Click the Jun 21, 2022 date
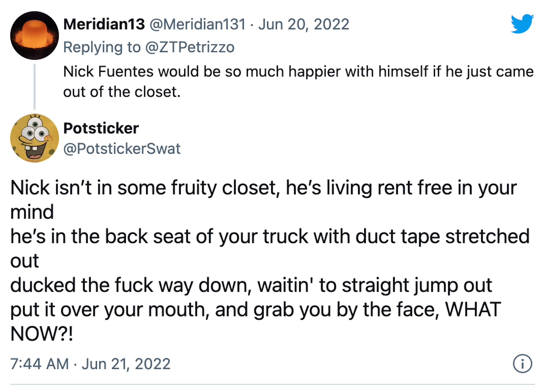Image resolution: width=545 pixels, height=392 pixels. pos(126,364)
